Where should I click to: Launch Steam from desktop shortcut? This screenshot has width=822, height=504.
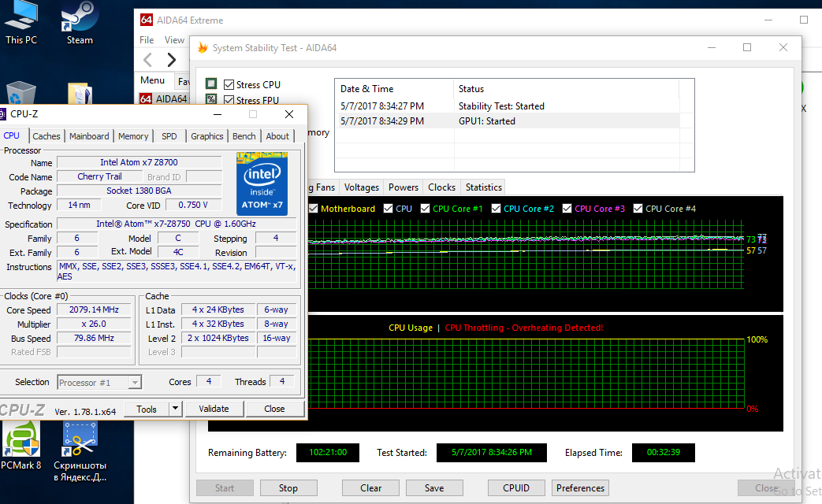pos(79,23)
